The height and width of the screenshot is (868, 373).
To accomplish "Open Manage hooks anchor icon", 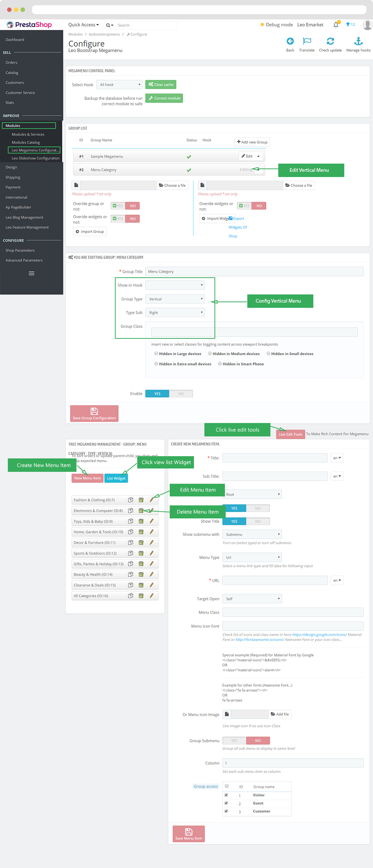I will tap(358, 41).
